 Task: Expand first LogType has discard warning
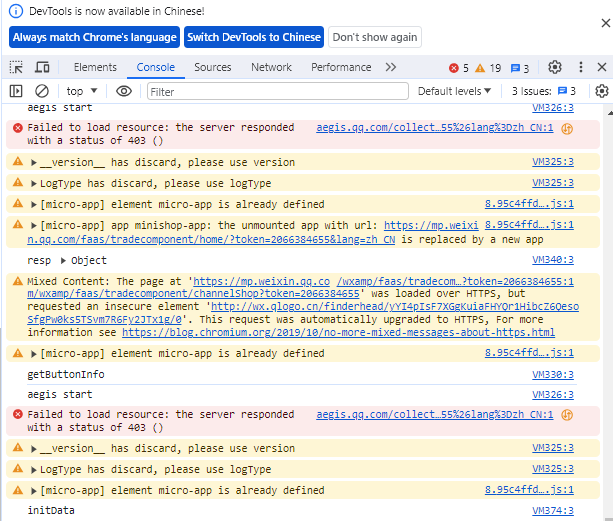[34, 184]
